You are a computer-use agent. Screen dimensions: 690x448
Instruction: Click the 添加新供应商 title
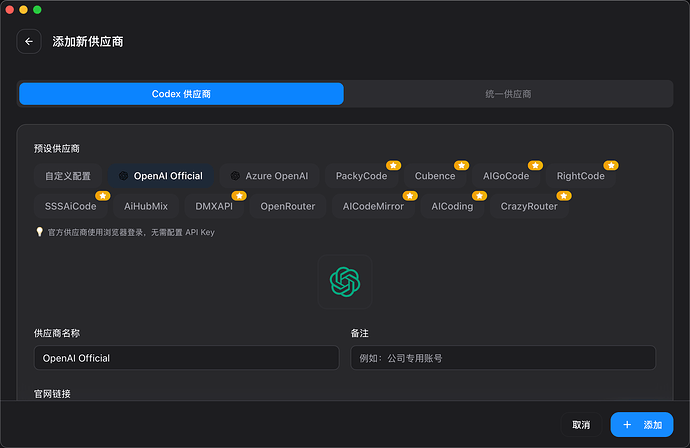(88, 42)
